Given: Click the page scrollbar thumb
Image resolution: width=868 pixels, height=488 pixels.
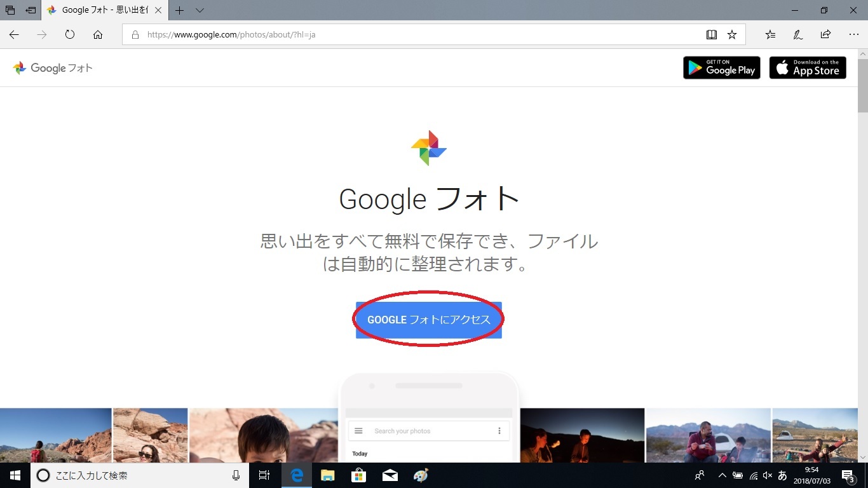Looking at the screenshot, I should (863, 85).
